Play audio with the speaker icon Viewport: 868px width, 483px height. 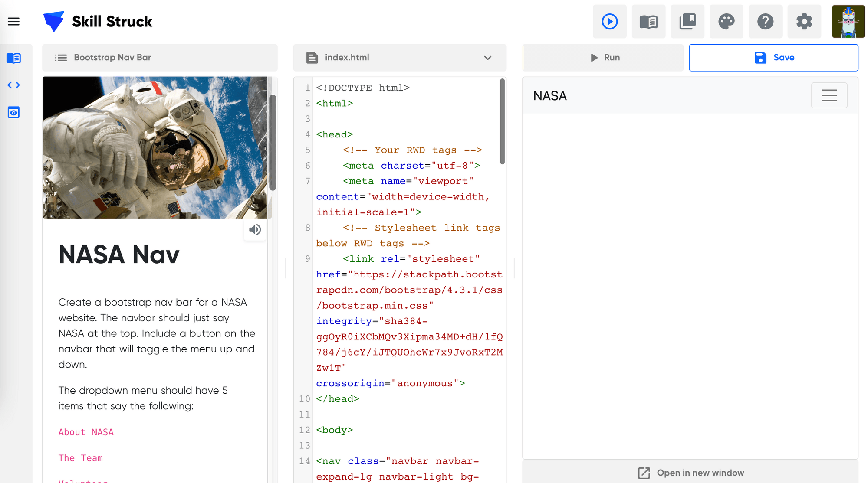(x=255, y=229)
